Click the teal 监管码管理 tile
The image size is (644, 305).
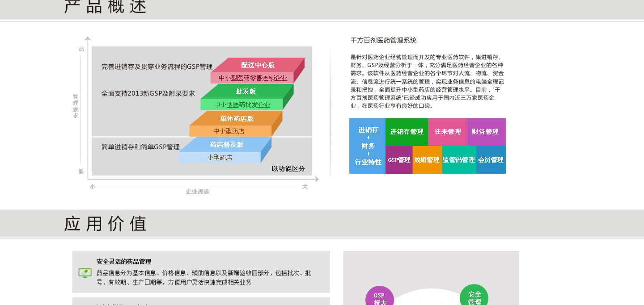459,160
